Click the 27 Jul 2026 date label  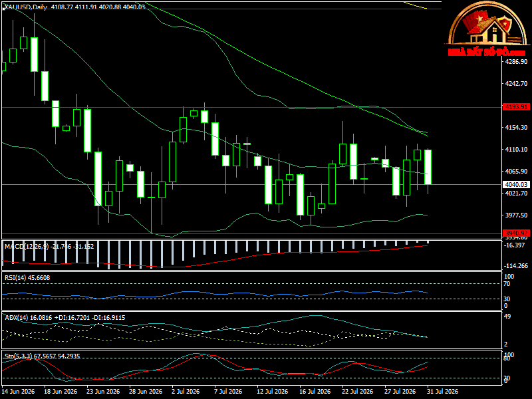(400, 392)
